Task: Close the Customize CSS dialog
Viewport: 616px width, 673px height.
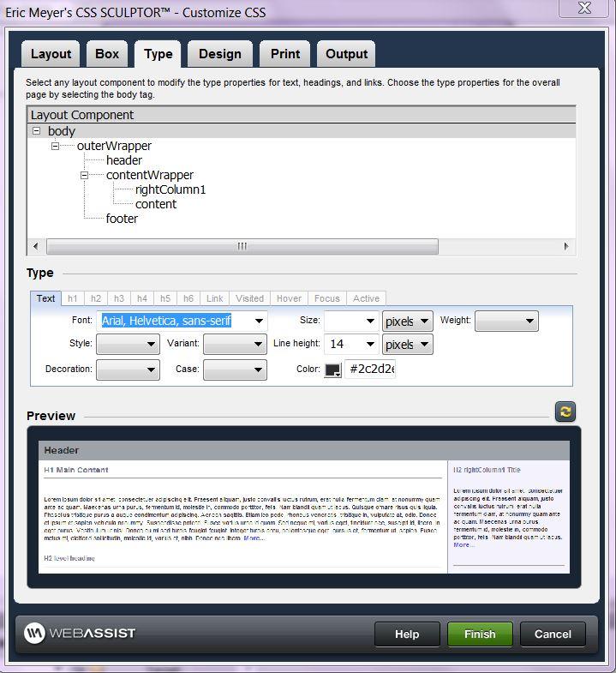Action: point(584,9)
